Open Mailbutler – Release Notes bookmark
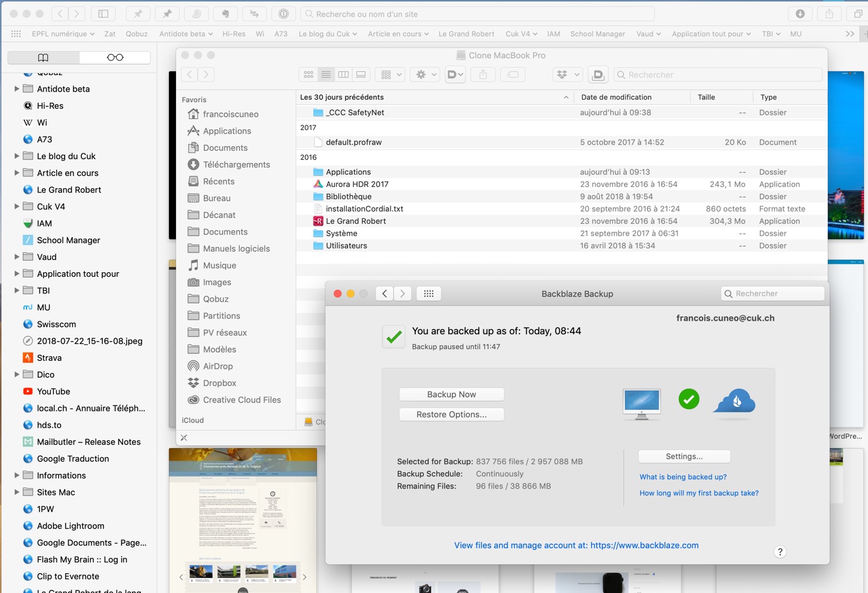The width and height of the screenshot is (868, 593). [89, 442]
